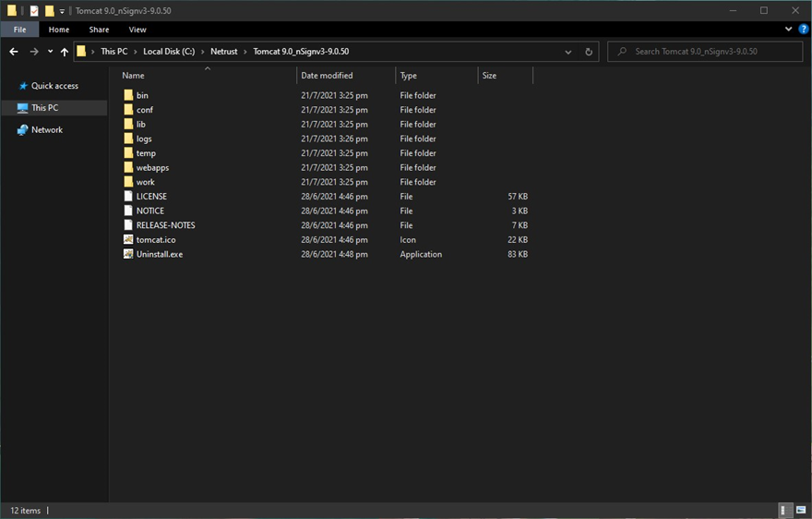
Task: Click the 28/6/2021 4:48 pm date
Action: [335, 255]
